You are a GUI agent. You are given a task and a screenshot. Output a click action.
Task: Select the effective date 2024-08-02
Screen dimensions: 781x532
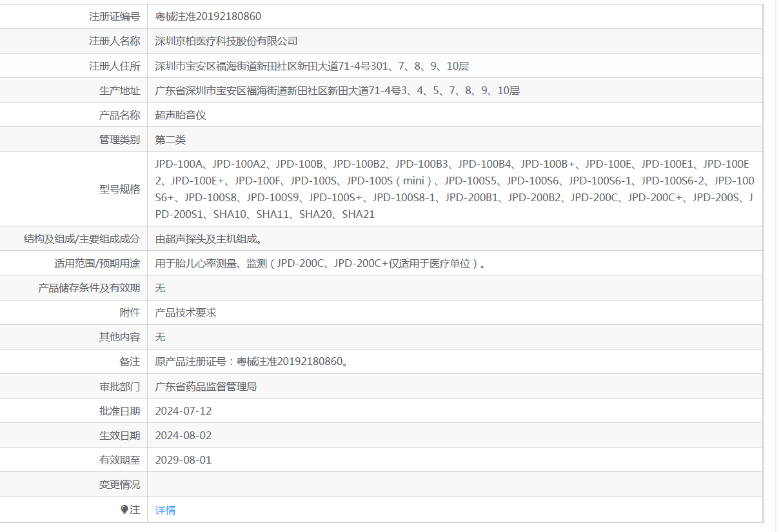coord(183,435)
